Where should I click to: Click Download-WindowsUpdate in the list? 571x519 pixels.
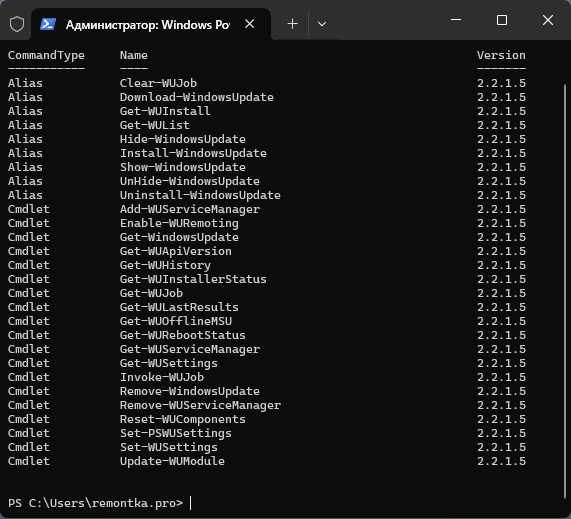pos(197,97)
